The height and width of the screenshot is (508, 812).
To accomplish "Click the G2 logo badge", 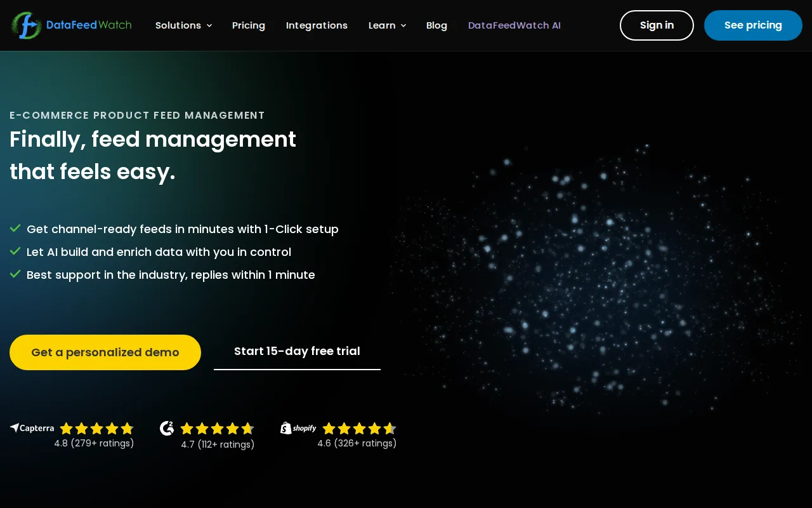I will point(167,429).
